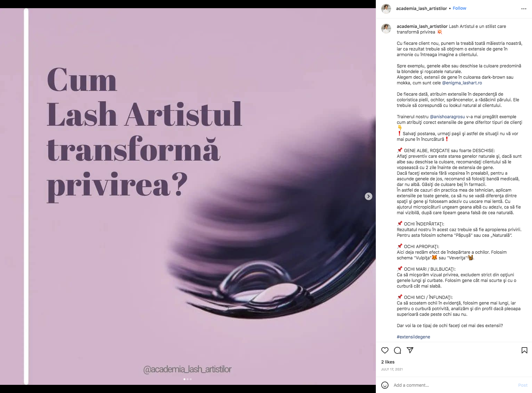Like the post with heart icon

(385, 350)
